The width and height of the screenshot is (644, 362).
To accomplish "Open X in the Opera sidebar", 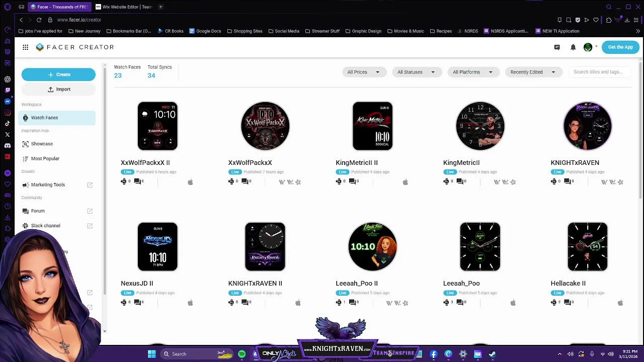I will point(8,135).
